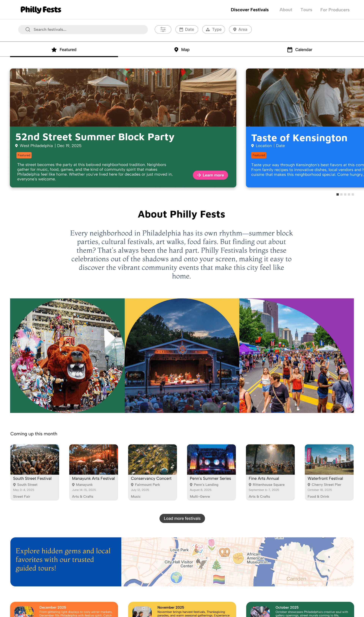
Task: Open the Date filter dropdown
Action: (x=187, y=29)
